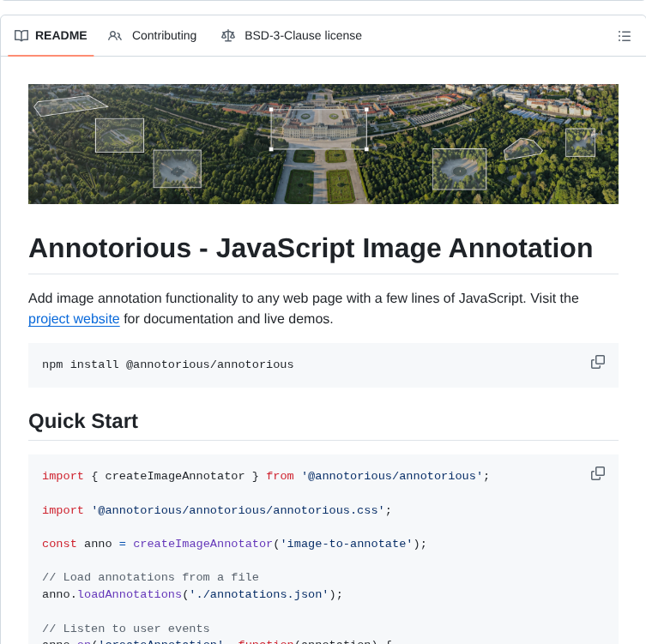The height and width of the screenshot is (644, 646).
Task: Click the Annotorious main heading
Action: [x=311, y=248]
